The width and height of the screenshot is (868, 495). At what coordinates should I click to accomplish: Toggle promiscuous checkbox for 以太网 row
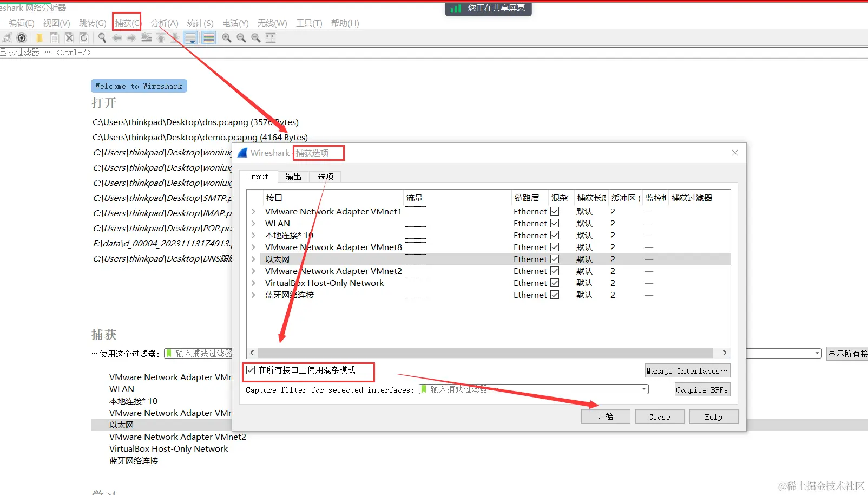[x=555, y=259]
